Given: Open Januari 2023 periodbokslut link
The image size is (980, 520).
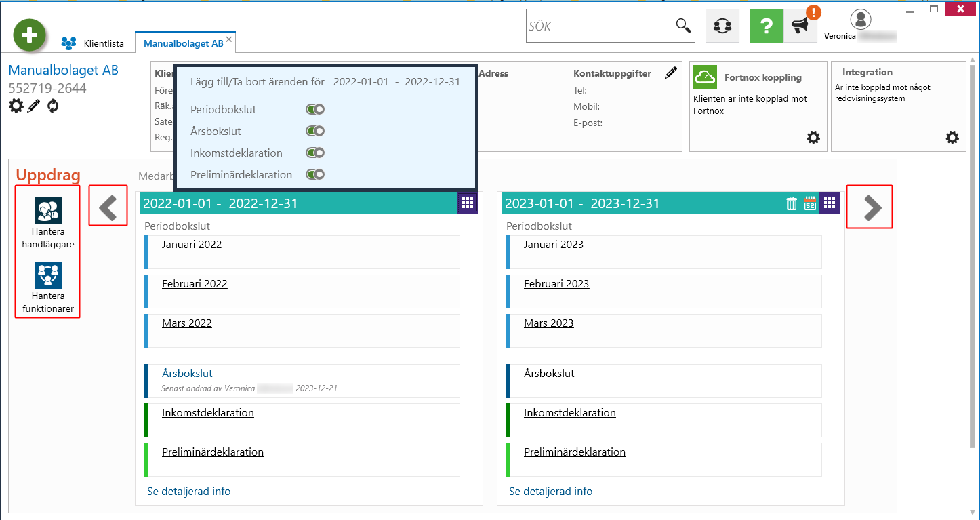Looking at the screenshot, I should (554, 244).
